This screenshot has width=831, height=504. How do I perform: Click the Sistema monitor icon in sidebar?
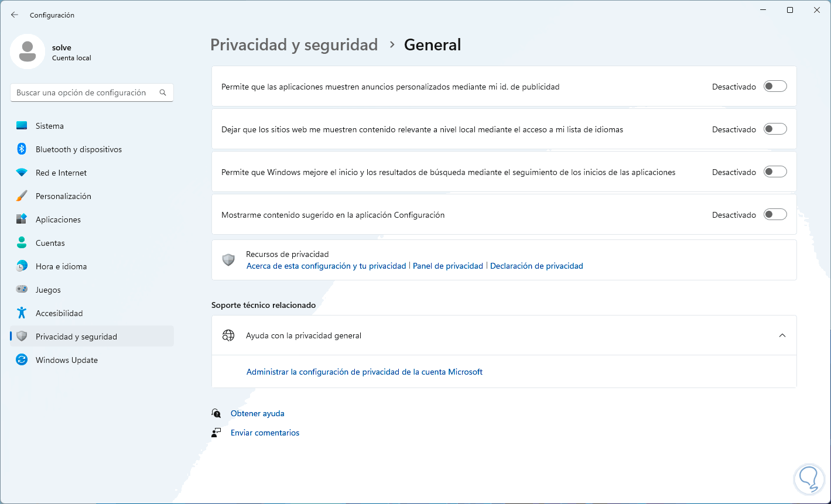[x=22, y=126]
